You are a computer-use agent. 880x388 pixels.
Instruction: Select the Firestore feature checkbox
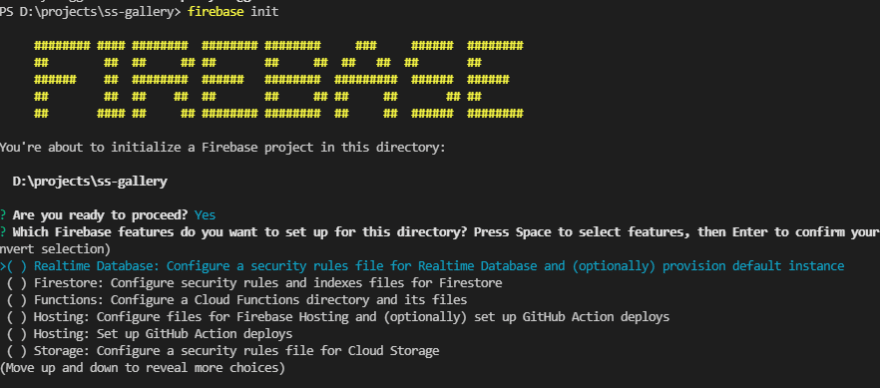17,283
